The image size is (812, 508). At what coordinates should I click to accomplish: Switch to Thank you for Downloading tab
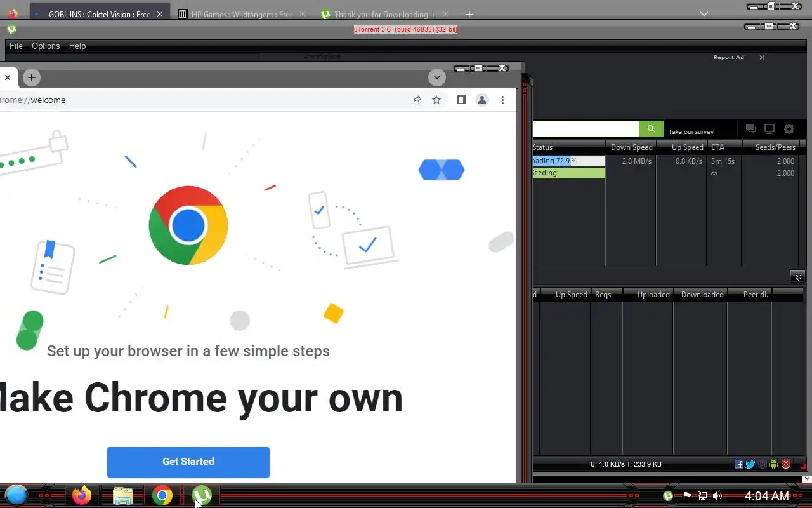(x=386, y=14)
